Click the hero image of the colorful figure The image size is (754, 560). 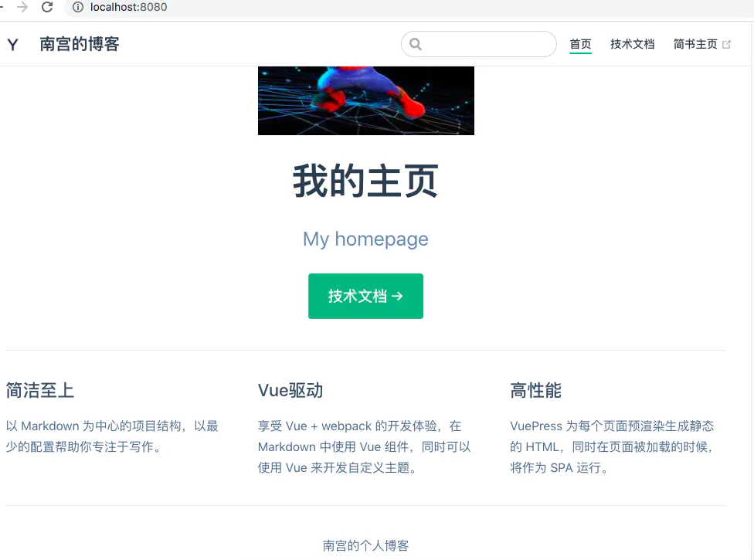366,100
